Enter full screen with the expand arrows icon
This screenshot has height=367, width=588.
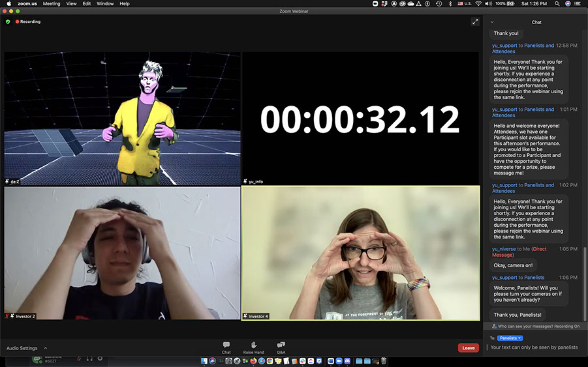coord(475,22)
